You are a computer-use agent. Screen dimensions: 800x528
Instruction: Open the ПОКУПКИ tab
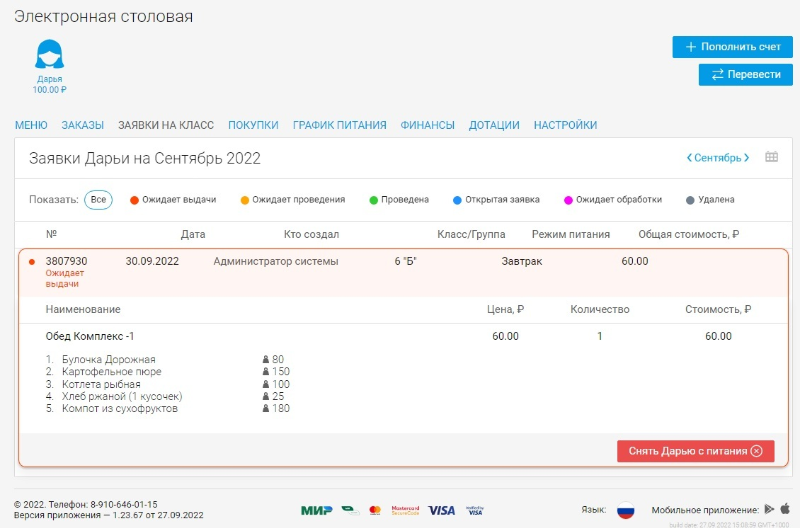(253, 125)
